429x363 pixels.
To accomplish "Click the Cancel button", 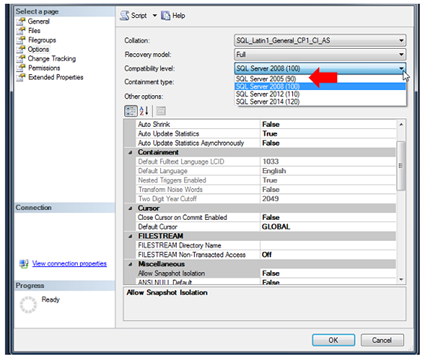I will tap(382, 340).
